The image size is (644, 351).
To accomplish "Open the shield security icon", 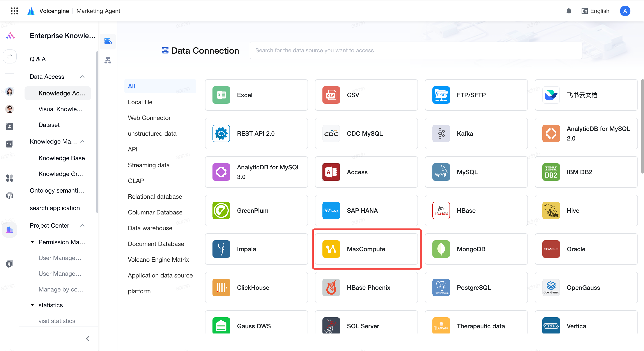I will [9, 264].
